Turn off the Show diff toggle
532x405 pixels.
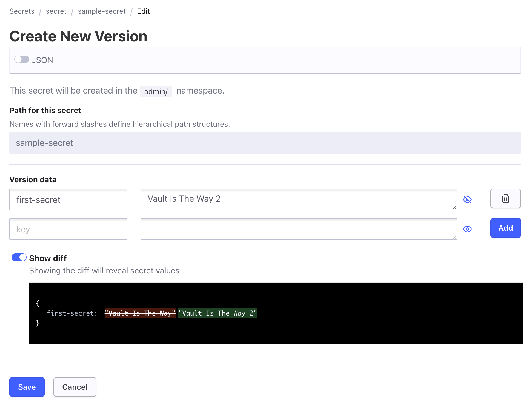pyautogui.click(x=19, y=258)
